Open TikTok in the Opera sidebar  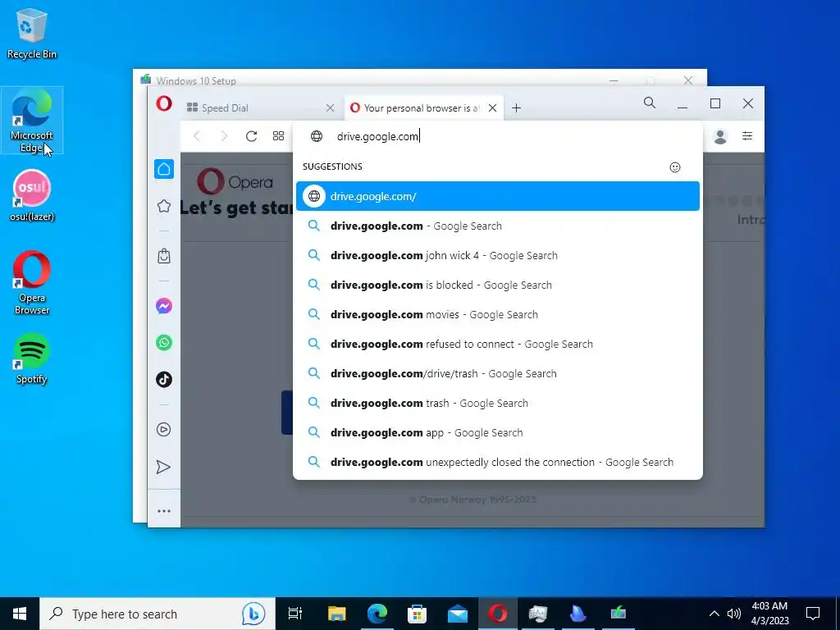tap(164, 379)
